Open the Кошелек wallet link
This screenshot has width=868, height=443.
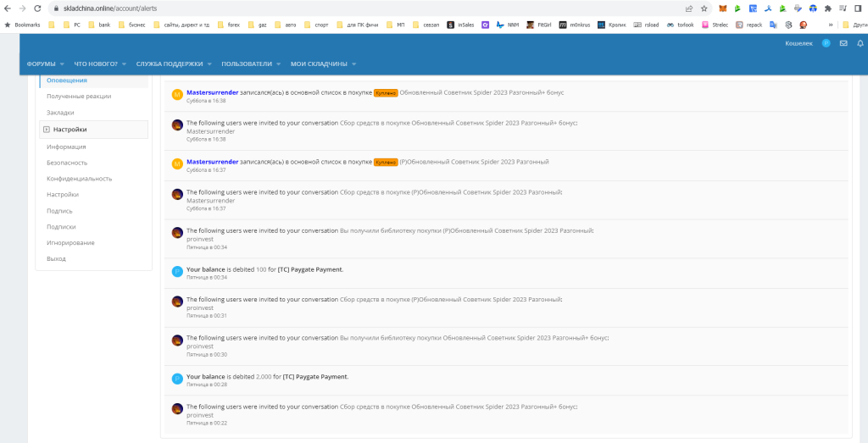coord(798,43)
